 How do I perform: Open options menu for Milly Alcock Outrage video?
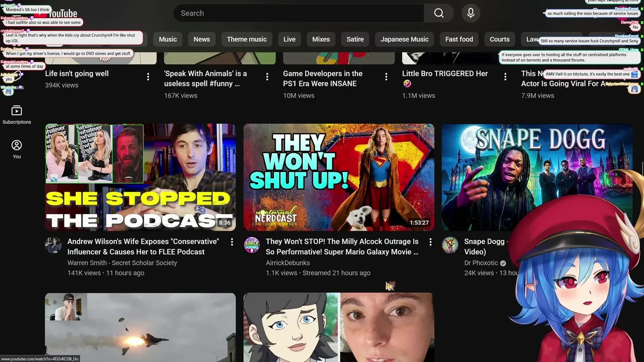430,242
